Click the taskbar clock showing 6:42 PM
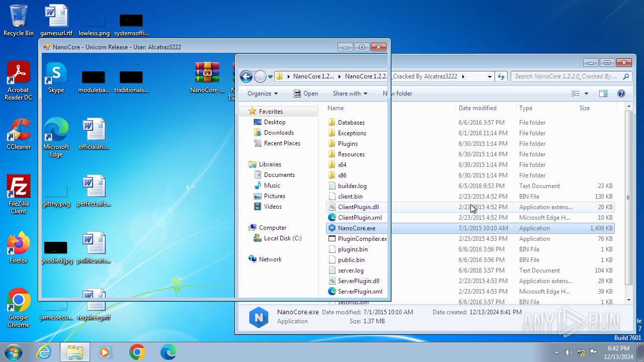 tap(618, 352)
